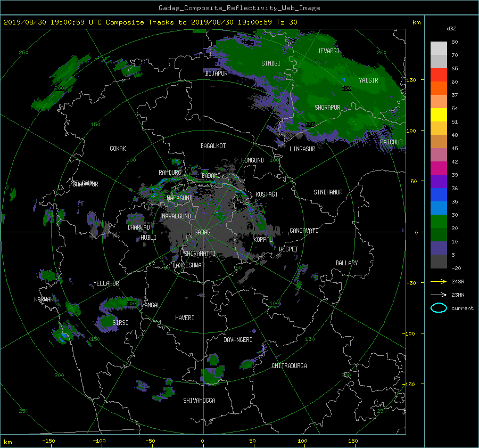Click the RAMDURG city label
Viewport: 479px width, 448px height.
[x=170, y=173]
